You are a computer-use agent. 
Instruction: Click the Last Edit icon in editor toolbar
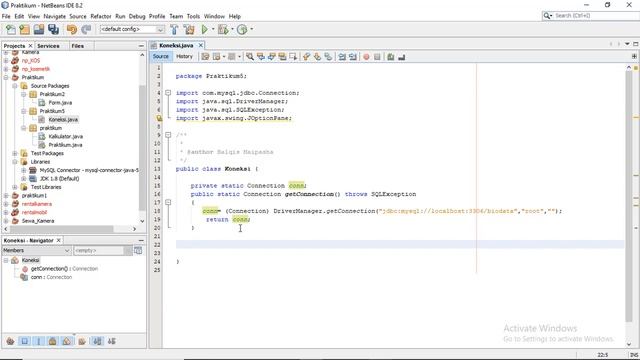click(205, 57)
